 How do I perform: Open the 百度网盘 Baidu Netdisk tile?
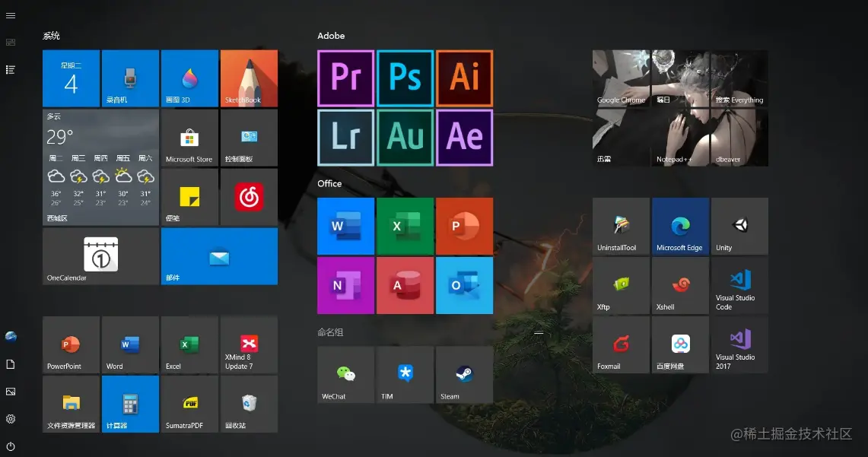coord(680,344)
